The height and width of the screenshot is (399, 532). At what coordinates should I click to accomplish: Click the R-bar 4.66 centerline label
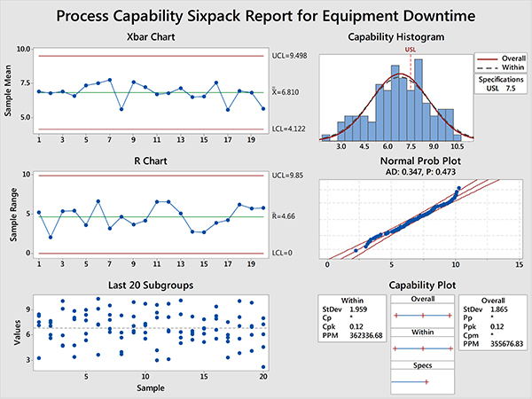pos(284,216)
